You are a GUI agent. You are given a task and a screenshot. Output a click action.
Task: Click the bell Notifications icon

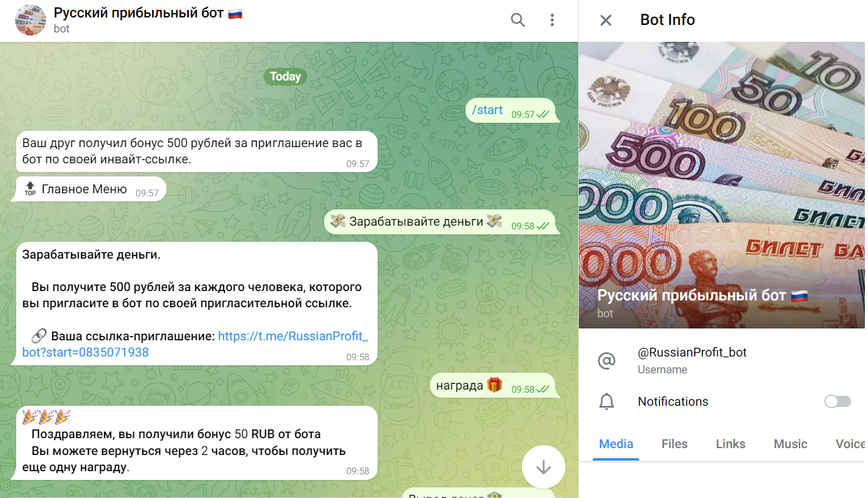(x=606, y=402)
